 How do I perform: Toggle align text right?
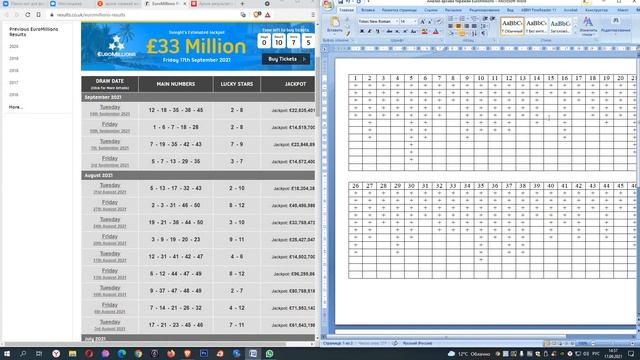467,26
